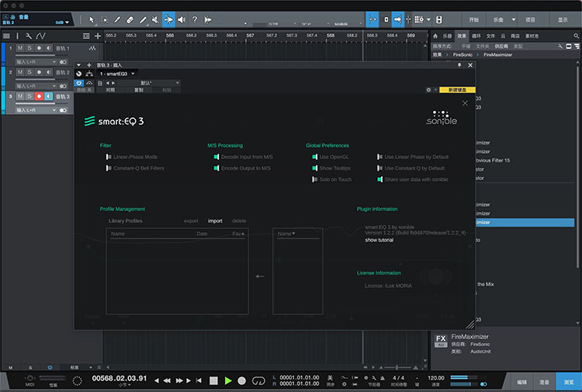Toggle the loop button in transport
This screenshot has width=582, height=392.
click(258, 380)
